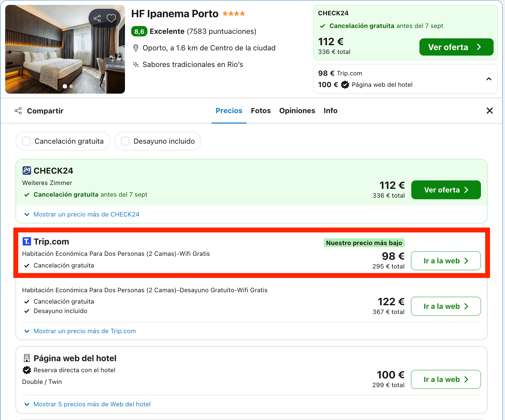Click Ir a la web for 122 € offer
505x420 pixels.
446,306
